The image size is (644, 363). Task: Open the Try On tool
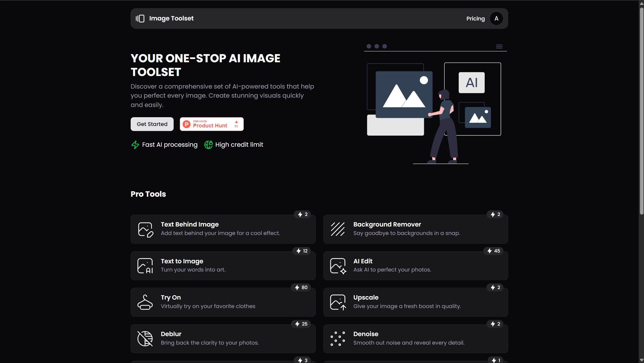[x=223, y=302]
